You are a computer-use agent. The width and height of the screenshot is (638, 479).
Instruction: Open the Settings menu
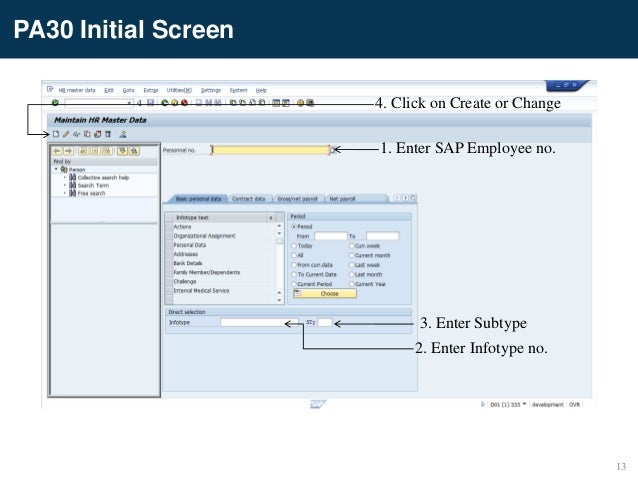pos(211,90)
